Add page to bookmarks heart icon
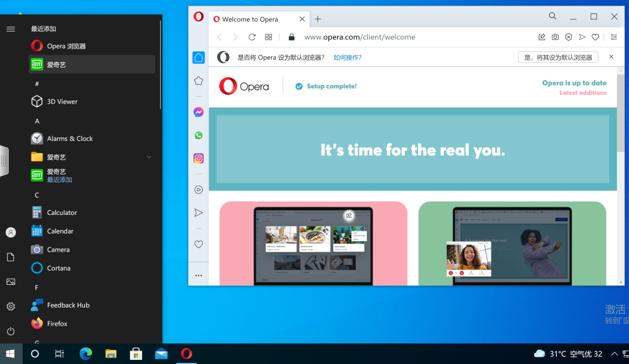 pos(595,37)
